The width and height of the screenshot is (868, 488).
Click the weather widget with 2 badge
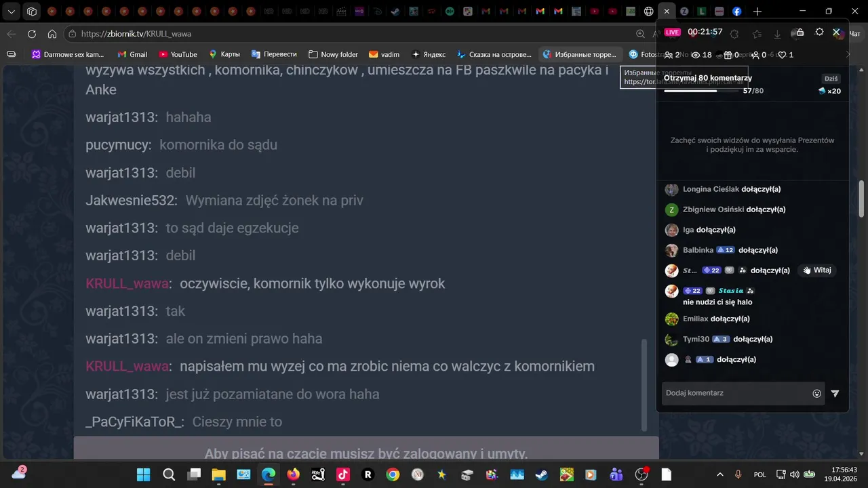[18, 473]
